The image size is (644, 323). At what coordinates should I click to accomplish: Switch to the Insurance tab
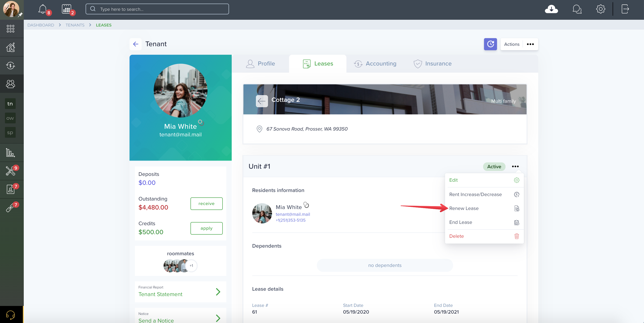click(x=432, y=63)
